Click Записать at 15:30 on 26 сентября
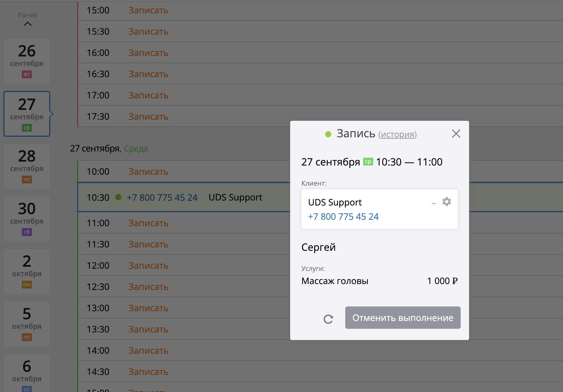Image resolution: width=563 pixels, height=392 pixels. point(148,32)
